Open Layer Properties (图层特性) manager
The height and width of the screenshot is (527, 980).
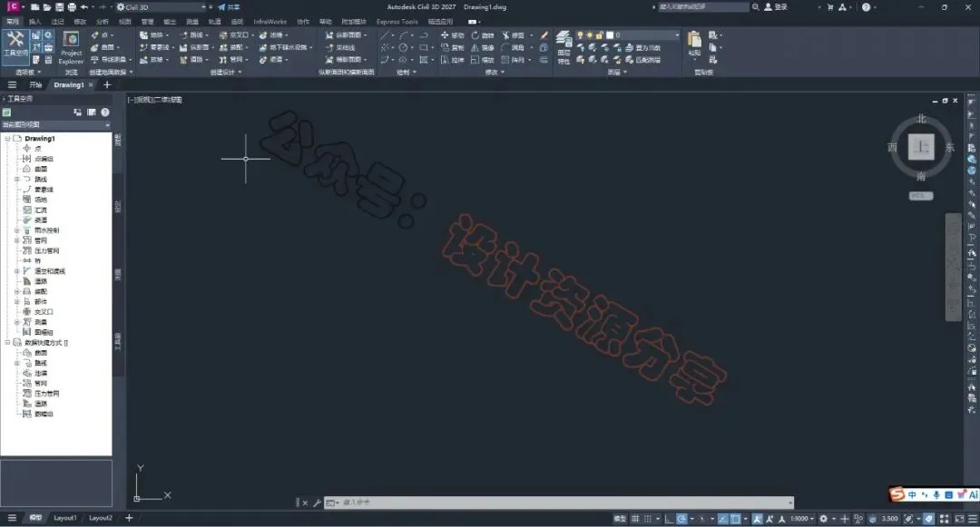pyautogui.click(x=563, y=47)
